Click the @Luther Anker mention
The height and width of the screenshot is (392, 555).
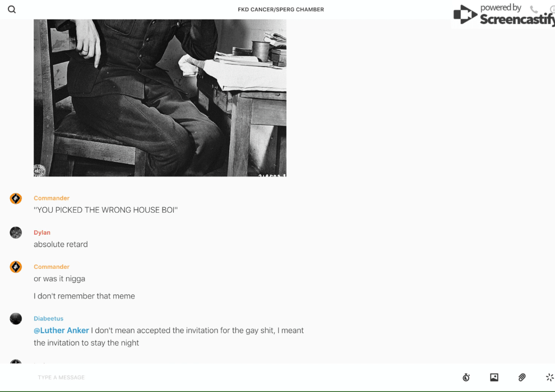tap(61, 330)
